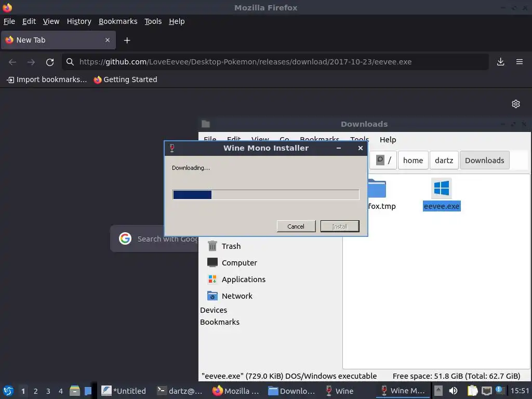Switch to workspace 3
Viewport: 532px width, 399px height.
(x=48, y=391)
